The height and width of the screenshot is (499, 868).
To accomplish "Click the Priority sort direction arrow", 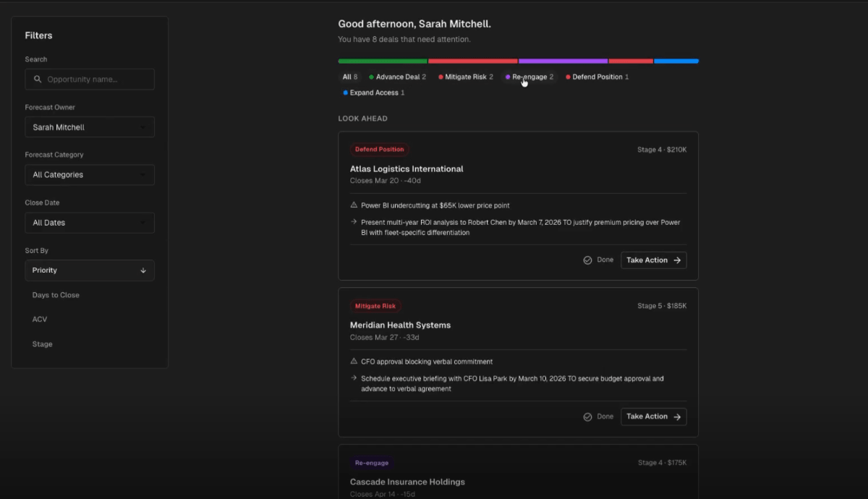I will 143,270.
